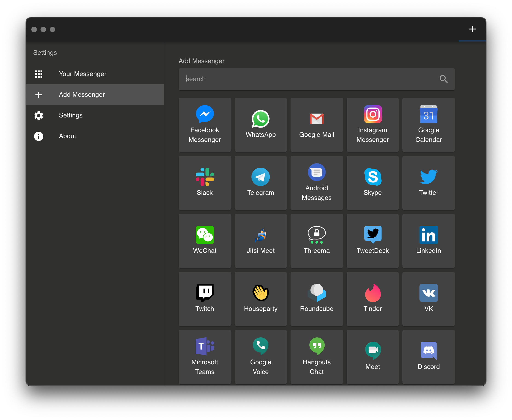Select the LinkedIn tile
Image resolution: width=512 pixels, height=420 pixels.
tap(429, 241)
